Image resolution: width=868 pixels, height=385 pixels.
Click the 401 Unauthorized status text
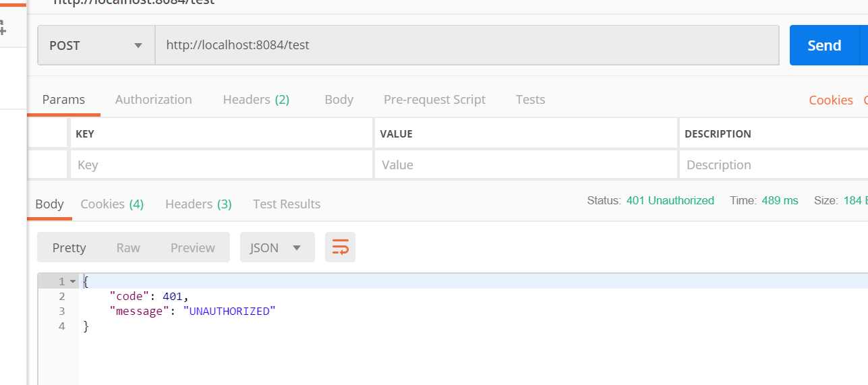(x=670, y=200)
